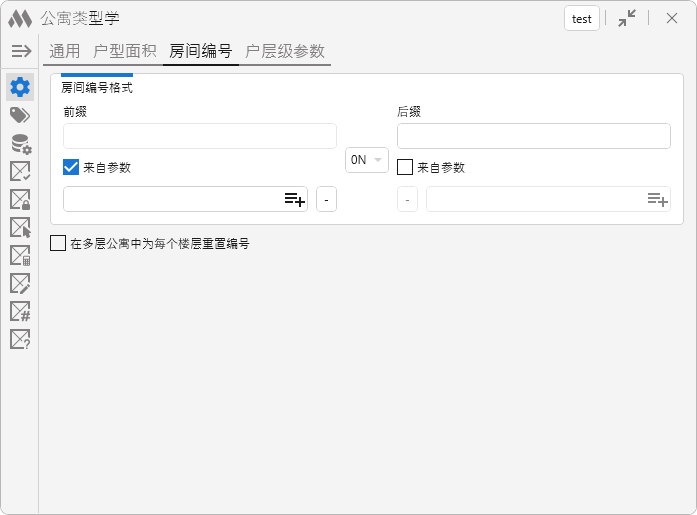Screen dimensions: 697x515
Task: Click add-parameter icon in prefix parameter field
Action: click(294, 200)
